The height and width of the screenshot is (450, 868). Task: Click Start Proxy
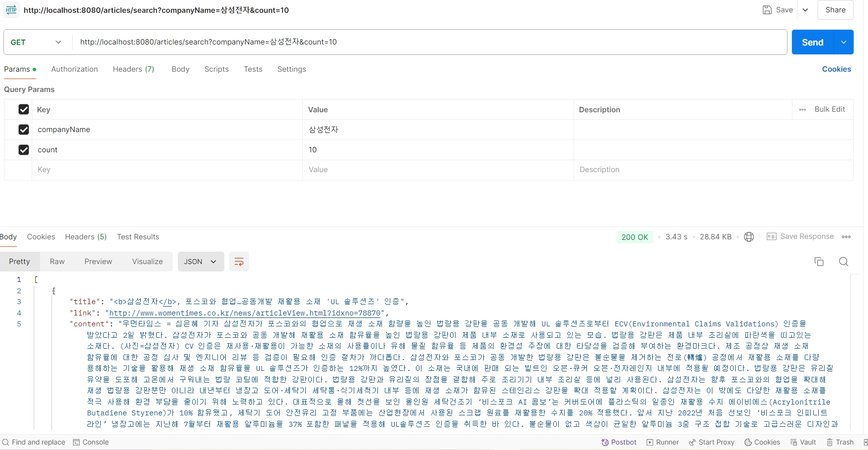click(x=711, y=442)
